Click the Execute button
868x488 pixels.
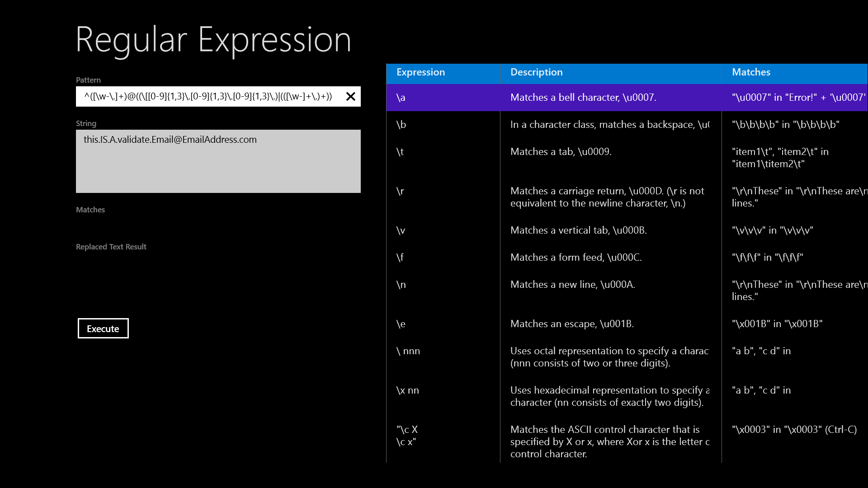pyautogui.click(x=103, y=328)
